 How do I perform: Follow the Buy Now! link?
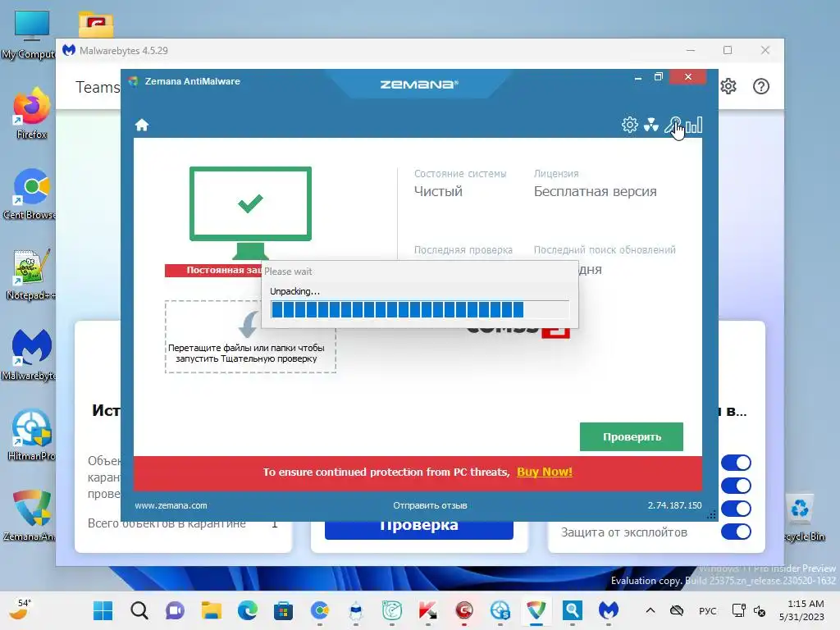tap(545, 472)
